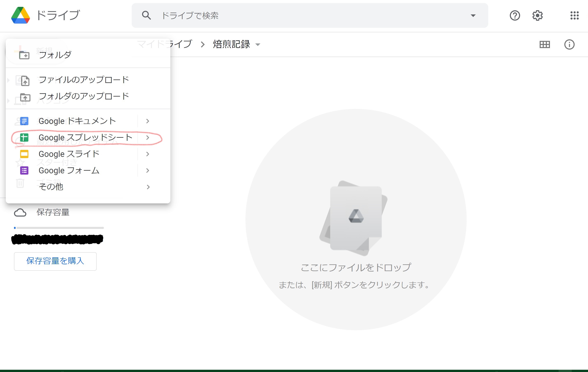Click the cloud storage icon

(x=20, y=212)
